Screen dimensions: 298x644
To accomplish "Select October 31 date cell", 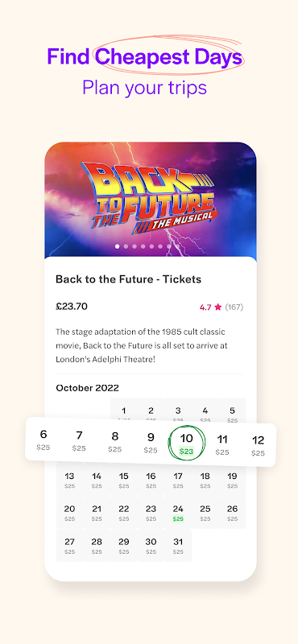I will click(178, 546).
